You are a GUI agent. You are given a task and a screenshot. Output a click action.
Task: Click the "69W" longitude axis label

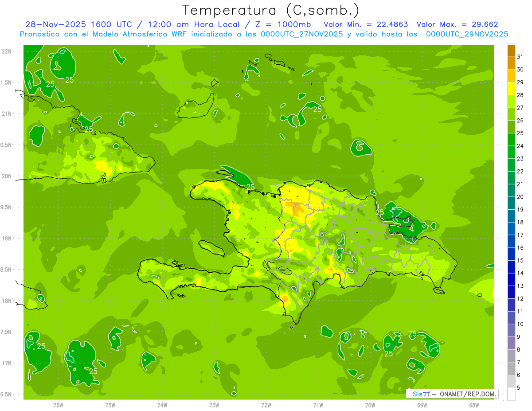[422, 405]
